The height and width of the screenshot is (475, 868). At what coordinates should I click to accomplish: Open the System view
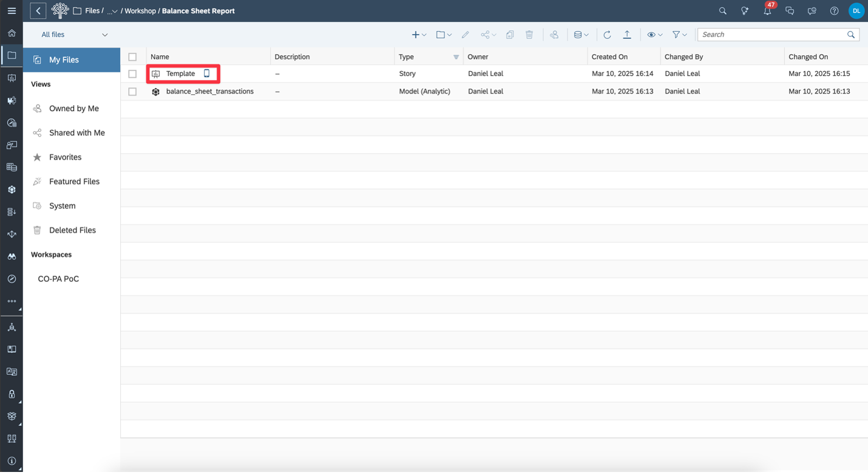tap(62, 206)
